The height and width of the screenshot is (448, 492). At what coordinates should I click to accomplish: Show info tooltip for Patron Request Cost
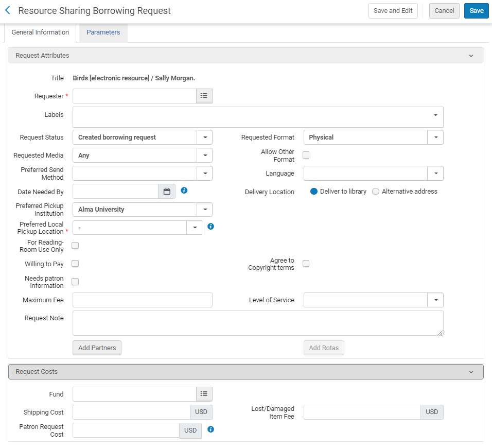coord(211,429)
